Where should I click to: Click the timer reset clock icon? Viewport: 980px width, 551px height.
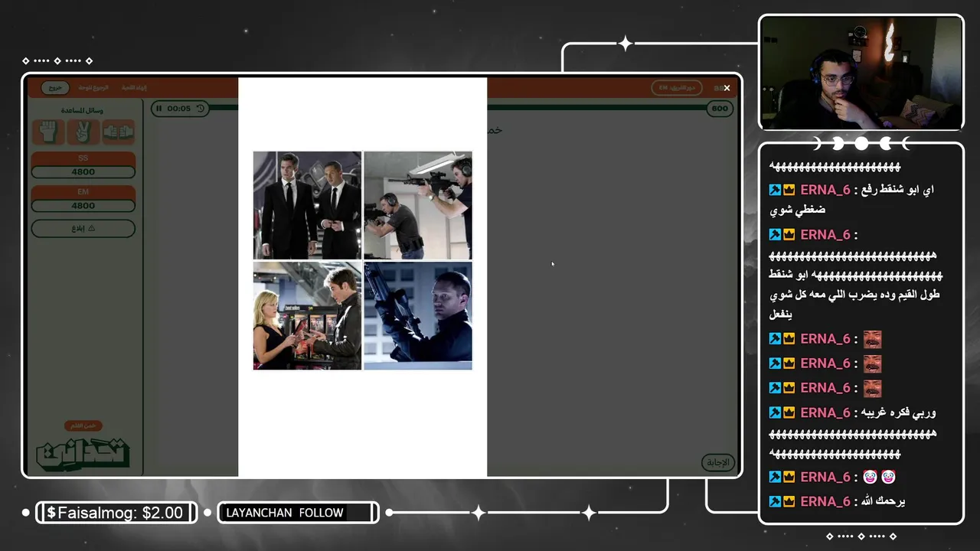(201, 109)
